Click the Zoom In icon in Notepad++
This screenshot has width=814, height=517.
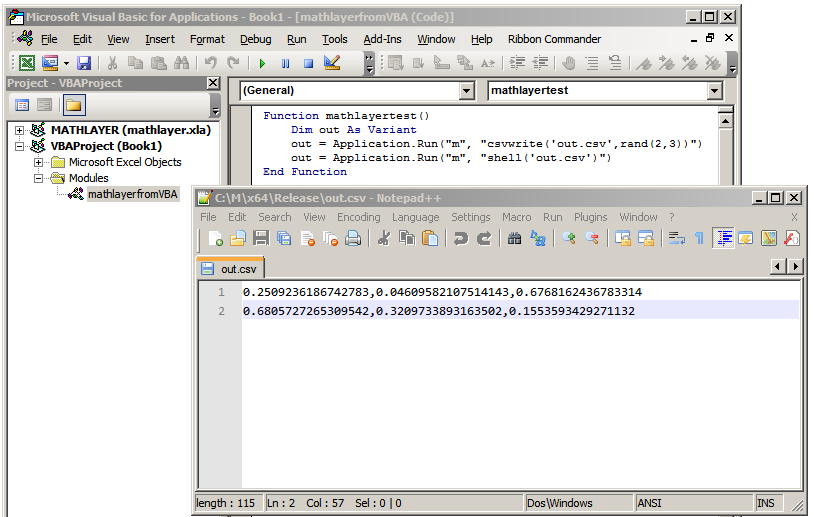coord(569,238)
